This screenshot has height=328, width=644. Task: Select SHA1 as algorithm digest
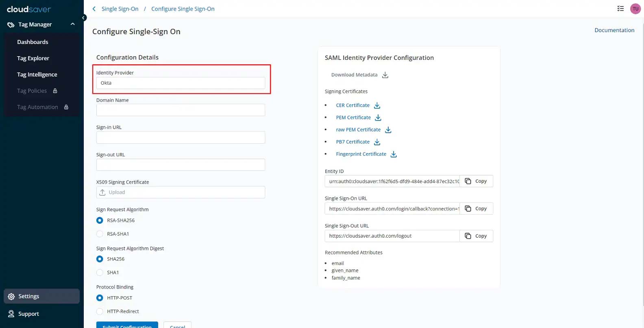click(100, 273)
